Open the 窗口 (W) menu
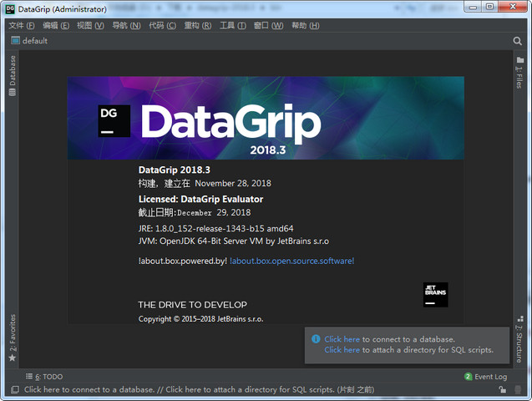The width and height of the screenshot is (532, 401). [x=268, y=25]
